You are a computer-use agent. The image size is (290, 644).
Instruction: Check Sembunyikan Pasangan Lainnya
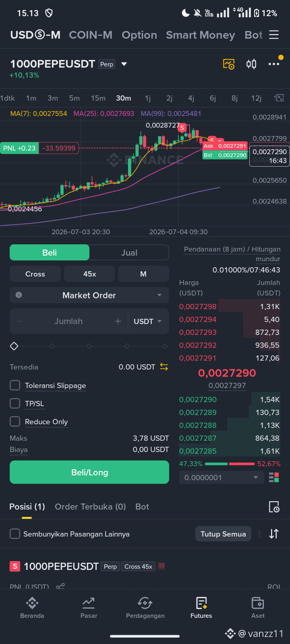[x=15, y=534]
